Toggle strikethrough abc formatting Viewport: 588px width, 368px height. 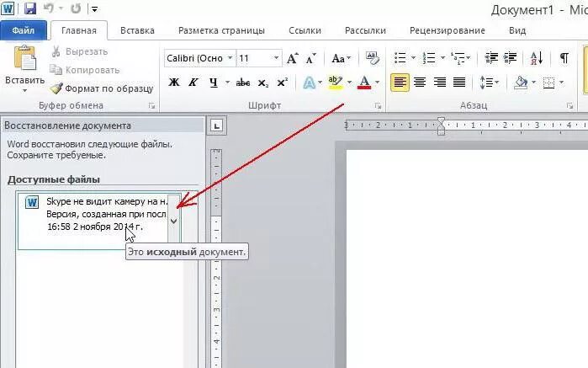pos(242,83)
